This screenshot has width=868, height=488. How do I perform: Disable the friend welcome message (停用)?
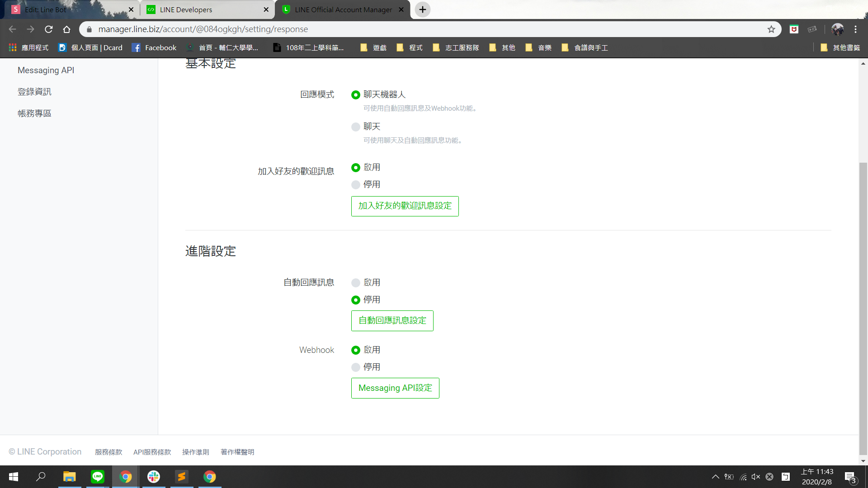(x=356, y=185)
